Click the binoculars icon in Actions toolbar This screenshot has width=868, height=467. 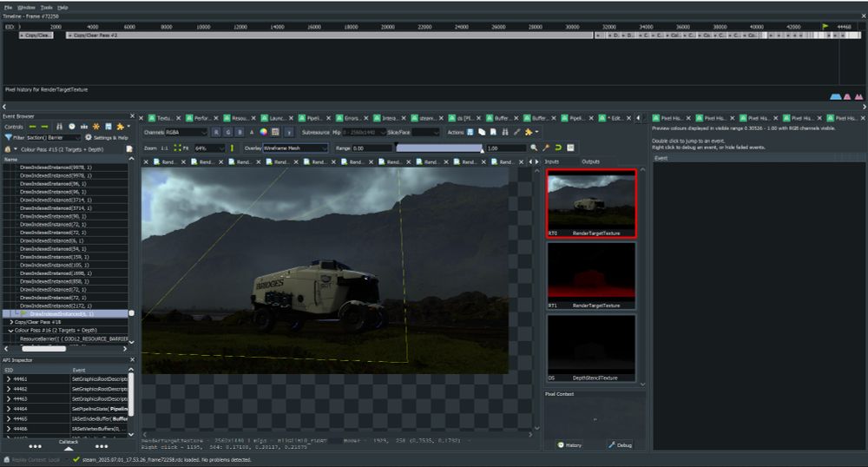pos(505,132)
